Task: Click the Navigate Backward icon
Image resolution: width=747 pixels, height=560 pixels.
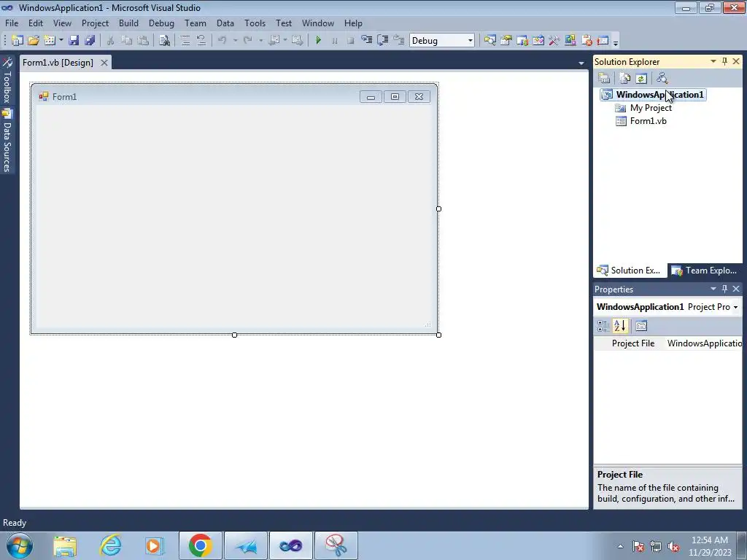Action: 274,41
